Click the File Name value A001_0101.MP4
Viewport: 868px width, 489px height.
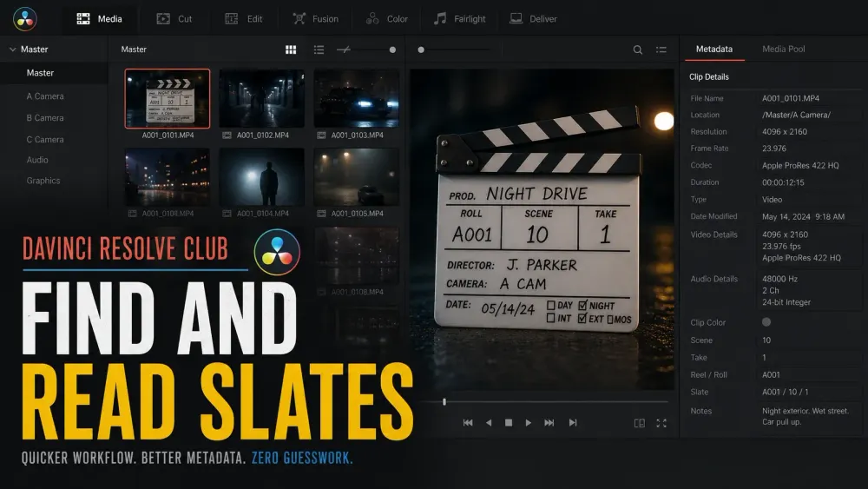tap(791, 98)
